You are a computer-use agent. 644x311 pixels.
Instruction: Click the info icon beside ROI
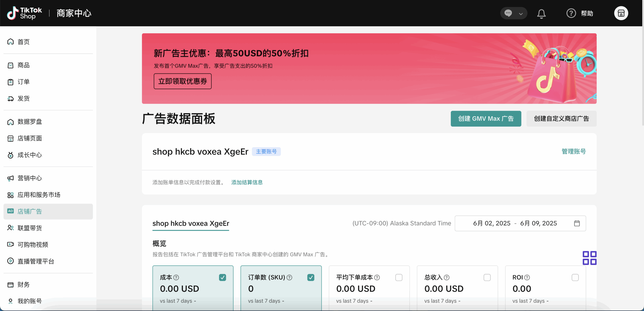click(x=527, y=278)
